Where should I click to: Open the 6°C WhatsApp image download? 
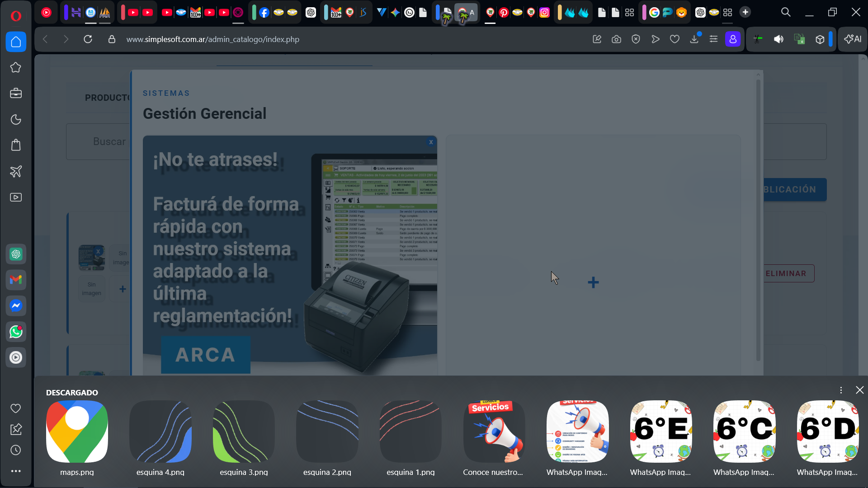tap(744, 438)
